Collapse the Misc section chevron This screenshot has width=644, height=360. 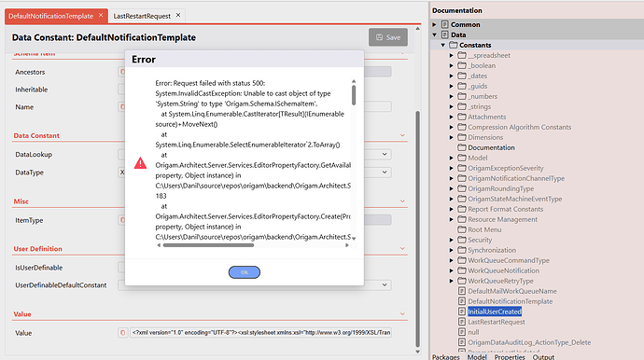click(402, 201)
